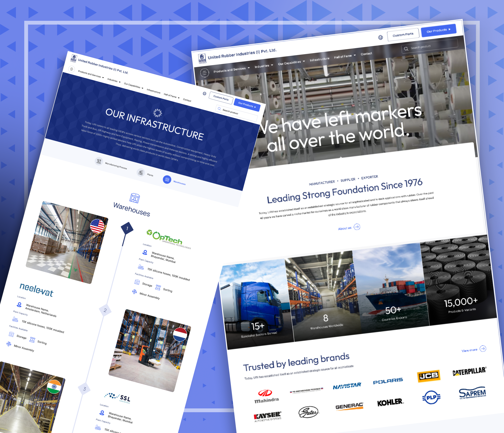
Task: Click the Gates brand logo
Action: (309, 412)
